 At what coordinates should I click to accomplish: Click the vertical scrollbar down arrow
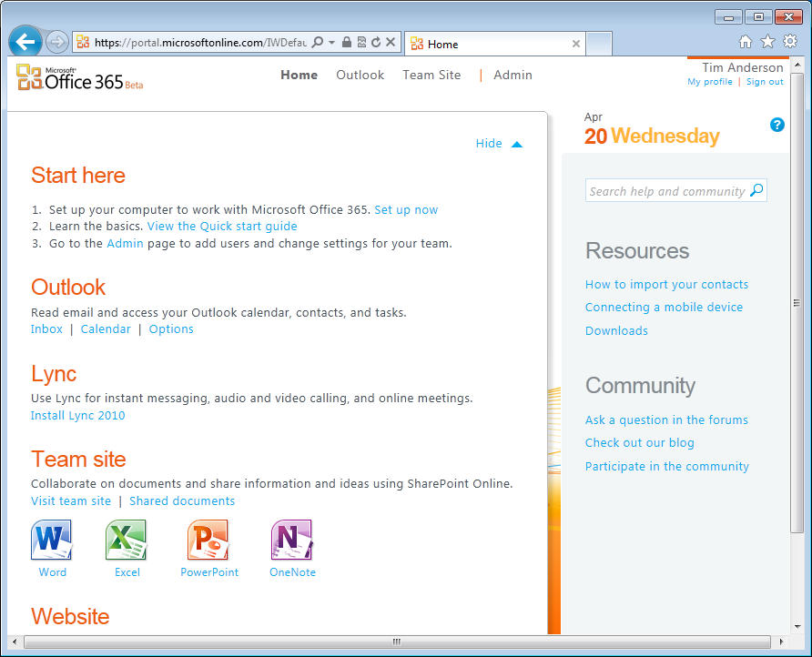pos(797,626)
